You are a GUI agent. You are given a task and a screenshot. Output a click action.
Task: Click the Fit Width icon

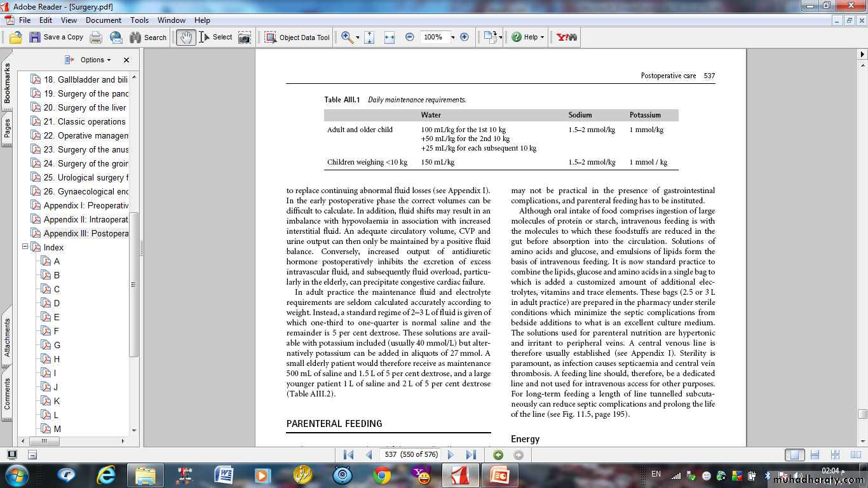(390, 37)
